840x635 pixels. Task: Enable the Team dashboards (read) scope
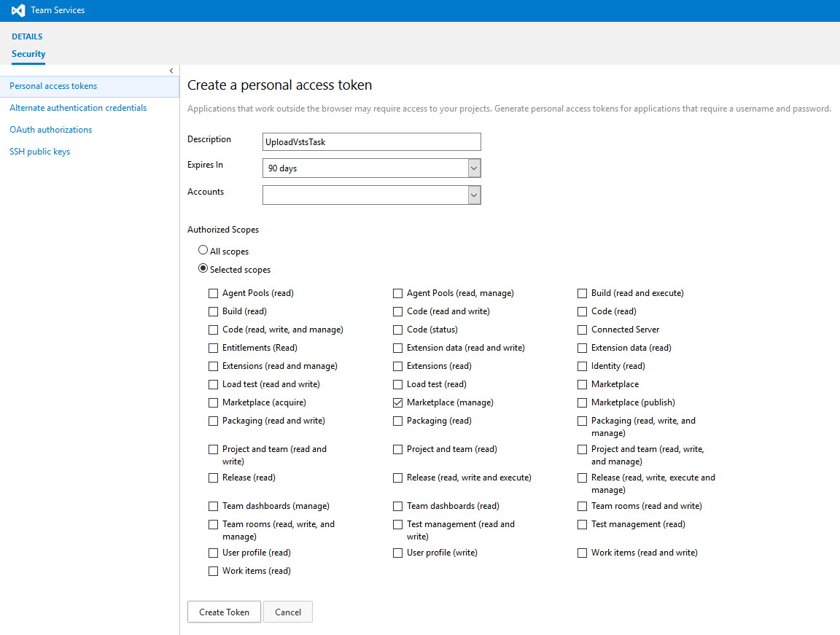(x=397, y=507)
